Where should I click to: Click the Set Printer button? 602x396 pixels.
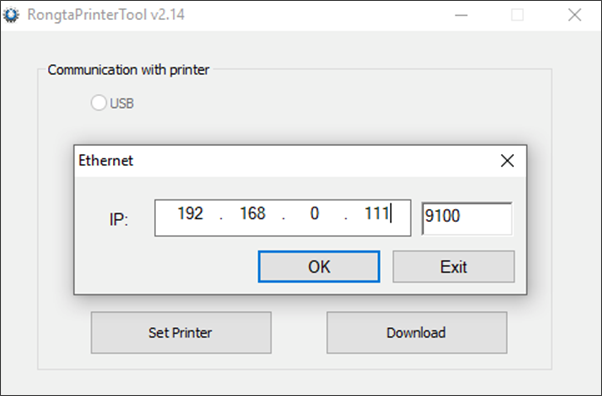pyautogui.click(x=181, y=333)
